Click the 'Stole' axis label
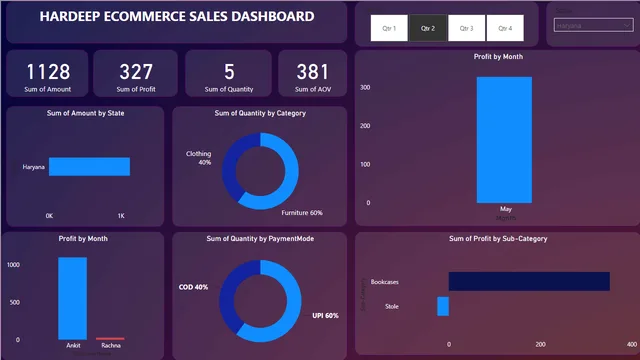 (391, 306)
